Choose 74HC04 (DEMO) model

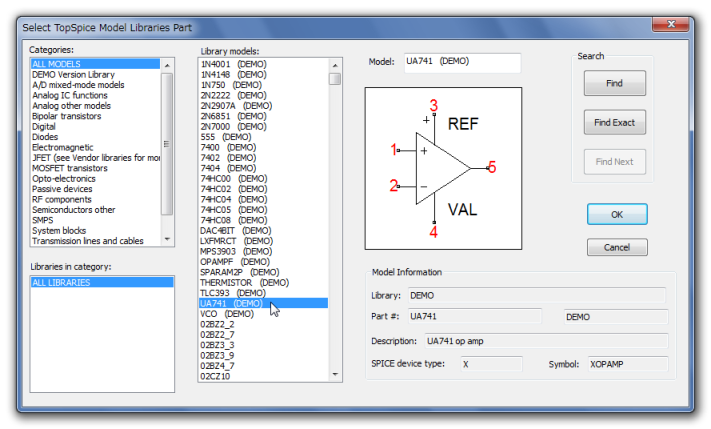(263, 200)
